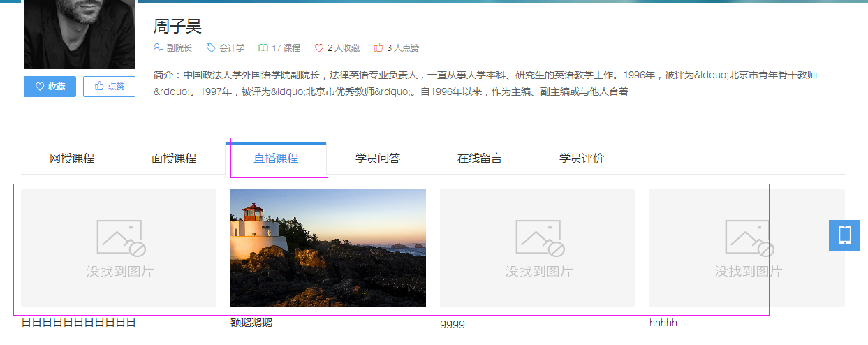This screenshot has height=345, width=868.
Task: Click the heart icon beside 2 人收藏
Action: pyautogui.click(x=319, y=48)
